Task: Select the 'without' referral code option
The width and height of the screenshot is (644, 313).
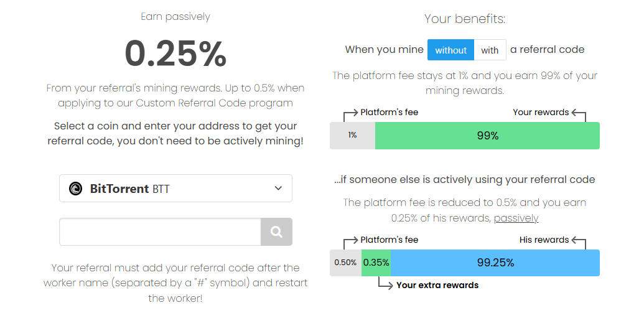Action: (450, 50)
